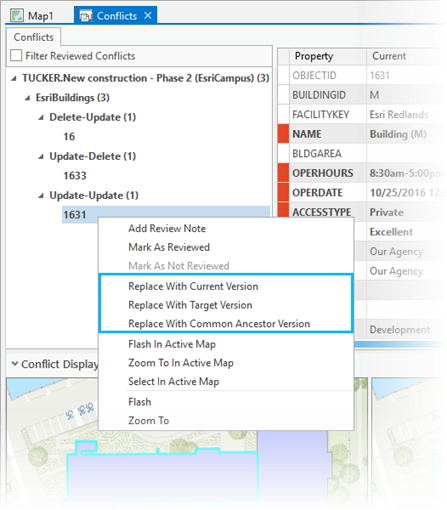This screenshot has height=510, width=447.
Task: Enable Filter Reviewed Conflicts checkbox
Action: [16, 55]
